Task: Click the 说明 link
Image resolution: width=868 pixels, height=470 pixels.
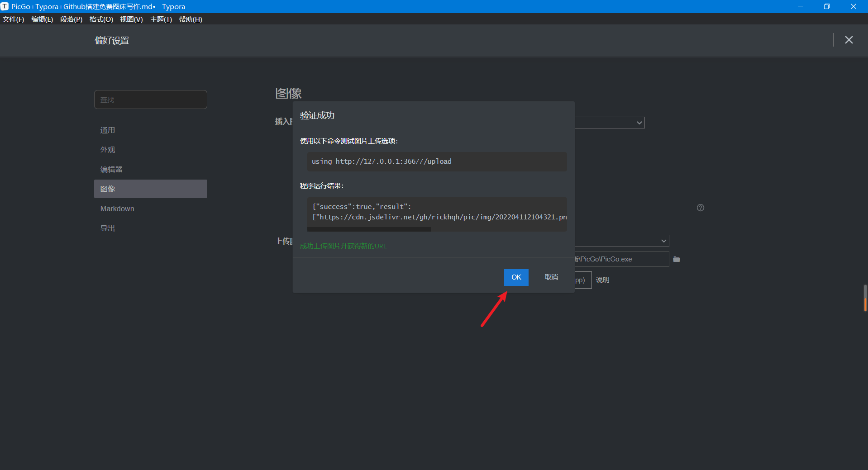Action: (x=602, y=280)
